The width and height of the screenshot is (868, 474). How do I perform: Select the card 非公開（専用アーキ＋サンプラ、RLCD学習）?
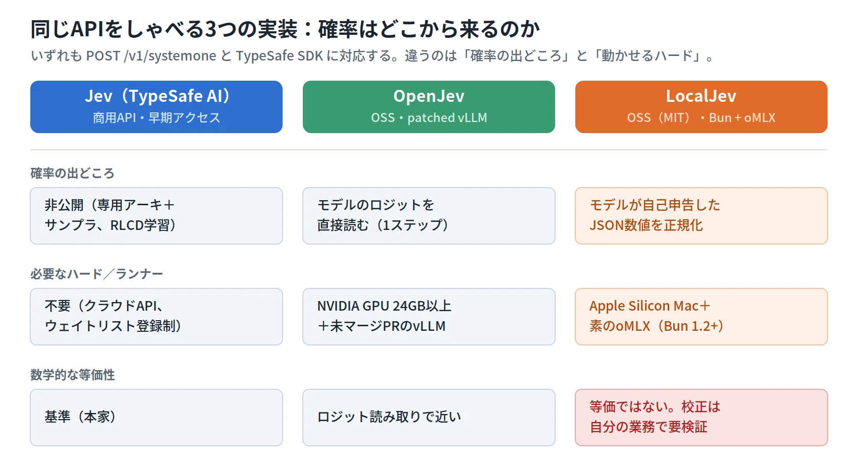[156, 216]
